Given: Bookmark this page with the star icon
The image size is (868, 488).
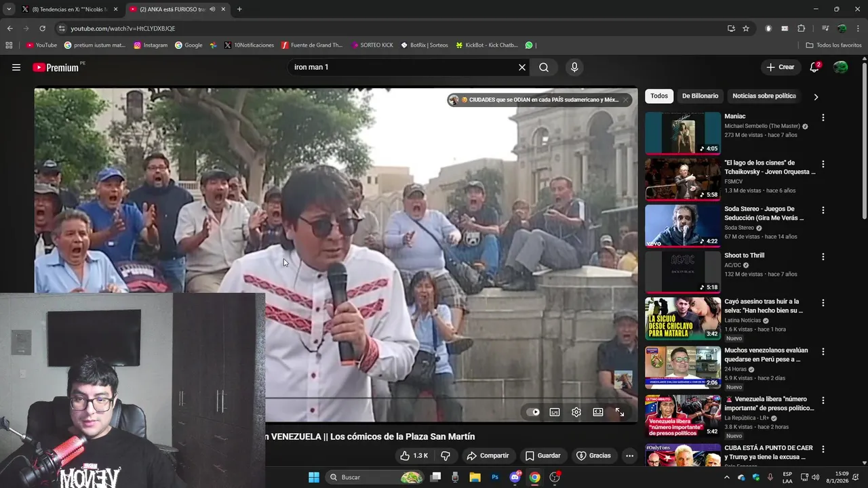Looking at the screenshot, I should [x=746, y=28].
